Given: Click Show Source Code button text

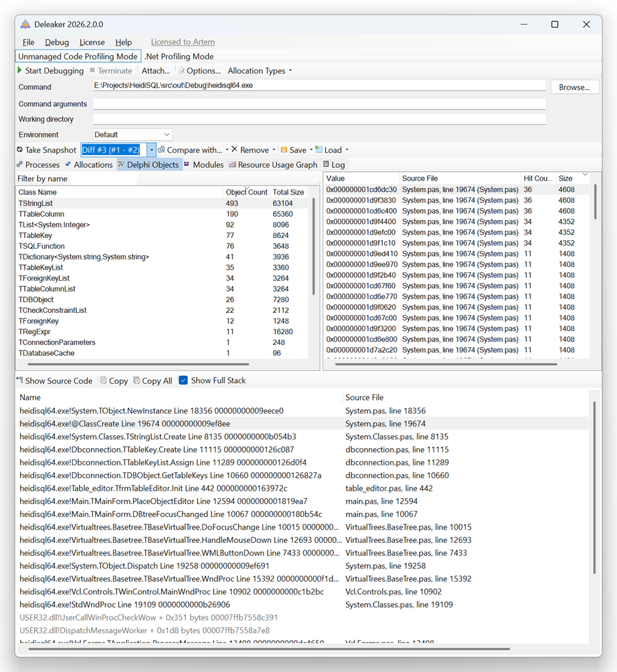Looking at the screenshot, I should click(59, 380).
